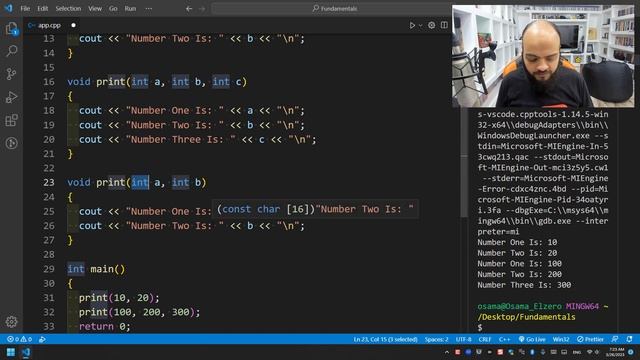The width and height of the screenshot is (640, 360).
Task: Click line number 16 in the gutter
Action: pos(49,82)
